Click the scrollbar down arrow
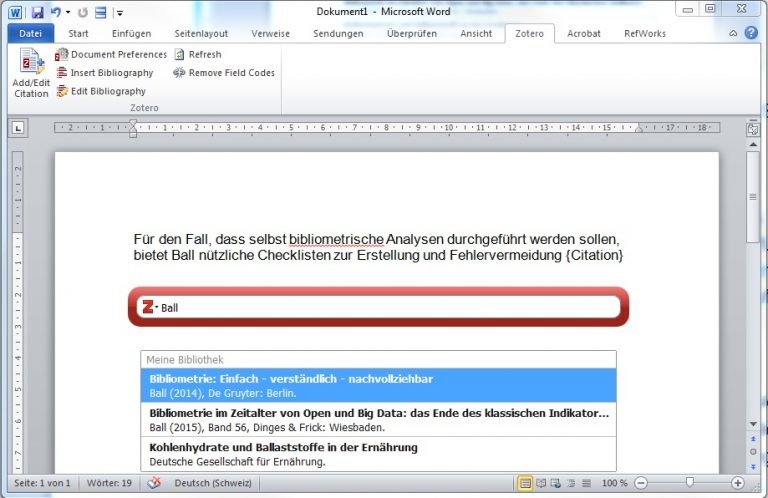768x498 pixels. point(753,424)
